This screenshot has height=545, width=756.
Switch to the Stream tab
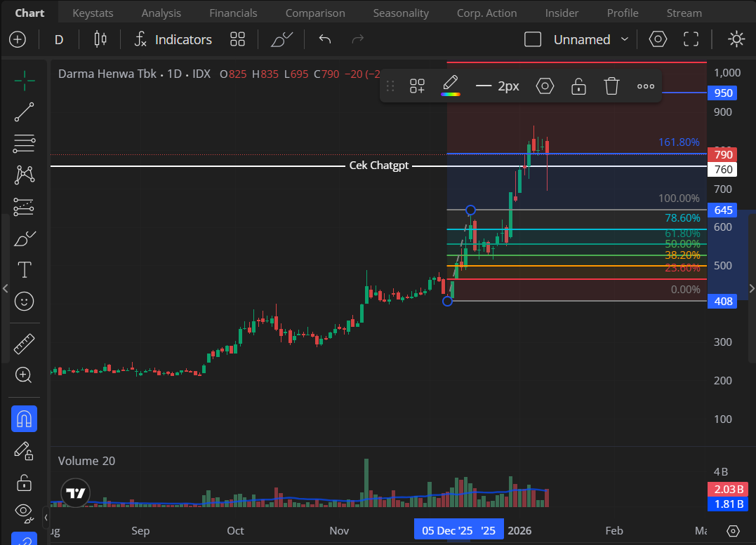pos(684,13)
